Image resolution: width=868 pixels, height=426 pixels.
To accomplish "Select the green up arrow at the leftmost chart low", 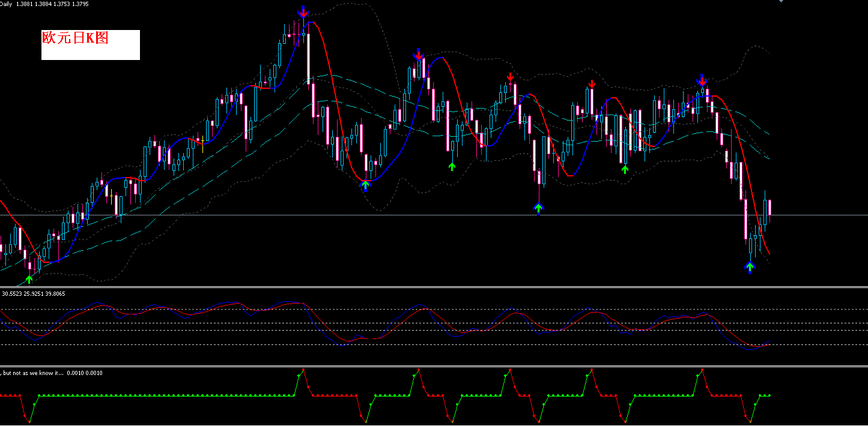I will point(29,280).
